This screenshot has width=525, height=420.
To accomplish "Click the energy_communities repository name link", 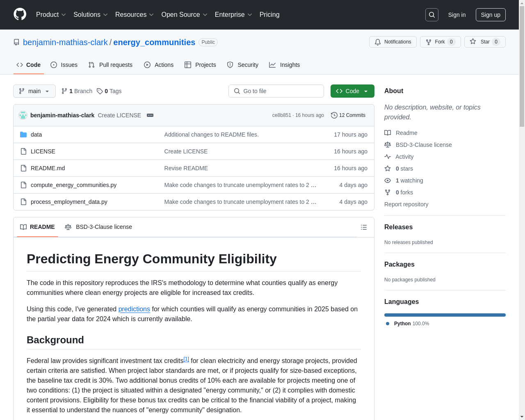I will coord(154,42).
